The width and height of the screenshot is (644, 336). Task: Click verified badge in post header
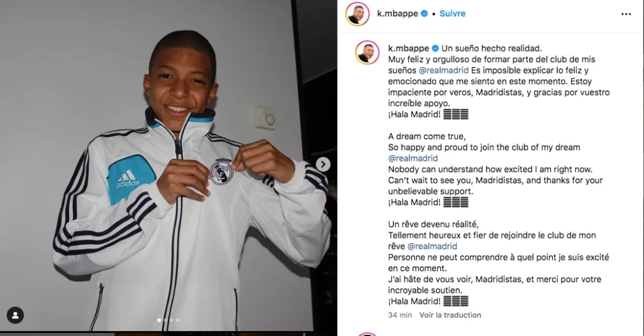click(x=425, y=14)
